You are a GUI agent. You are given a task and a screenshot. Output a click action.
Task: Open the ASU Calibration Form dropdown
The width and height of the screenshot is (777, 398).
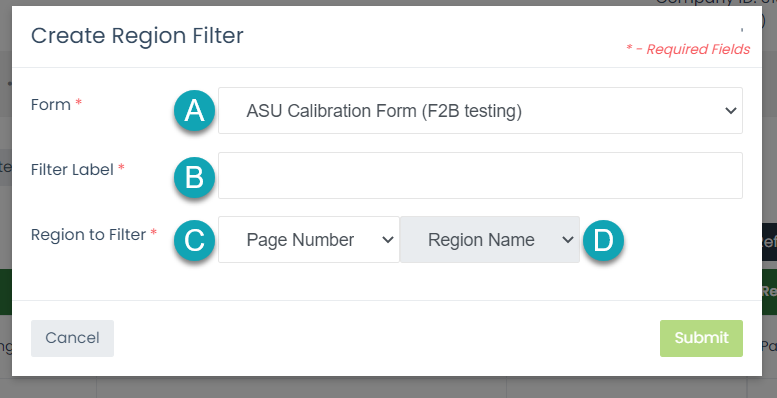point(480,111)
